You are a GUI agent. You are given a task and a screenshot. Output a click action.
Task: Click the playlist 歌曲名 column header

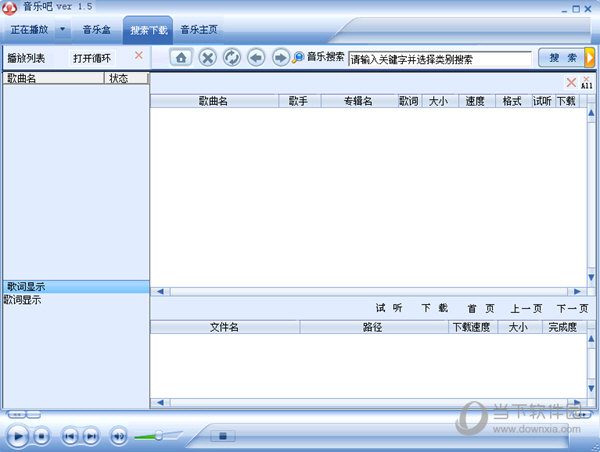(54, 78)
